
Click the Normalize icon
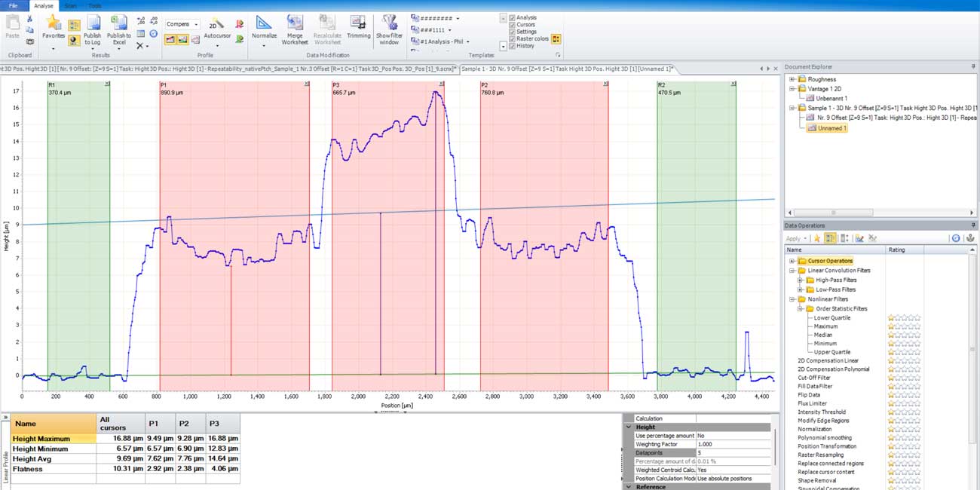(264, 23)
